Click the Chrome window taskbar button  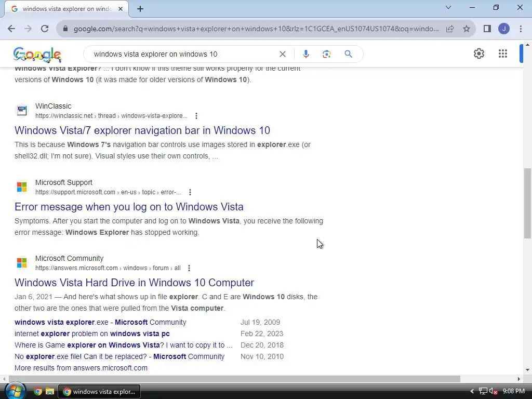pos(99,392)
